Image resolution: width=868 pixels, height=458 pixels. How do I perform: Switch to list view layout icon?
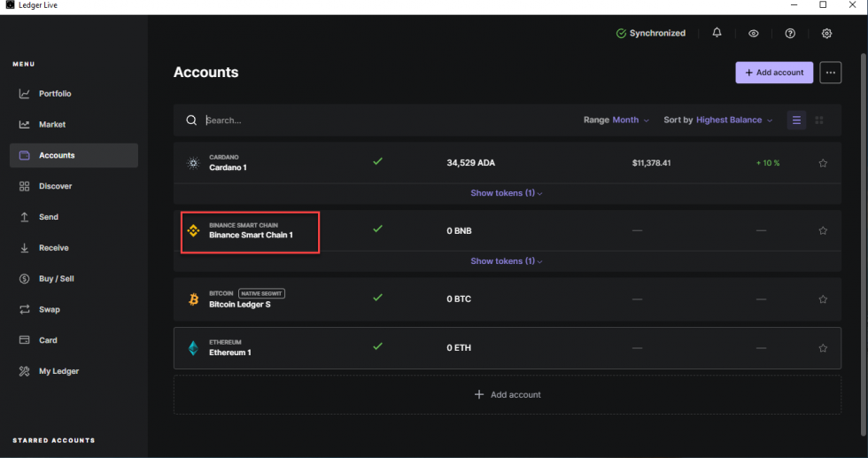tap(796, 120)
